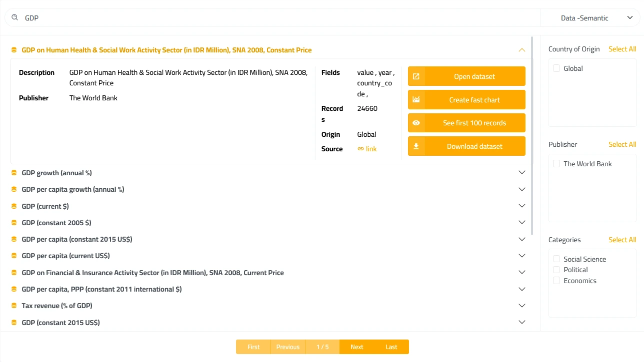Go to the Next results page

point(356,347)
